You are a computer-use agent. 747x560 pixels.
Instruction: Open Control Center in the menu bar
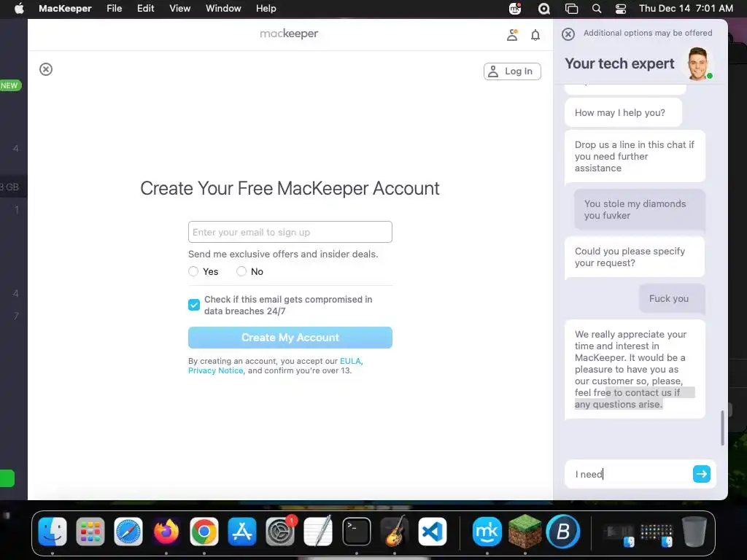[621, 9]
